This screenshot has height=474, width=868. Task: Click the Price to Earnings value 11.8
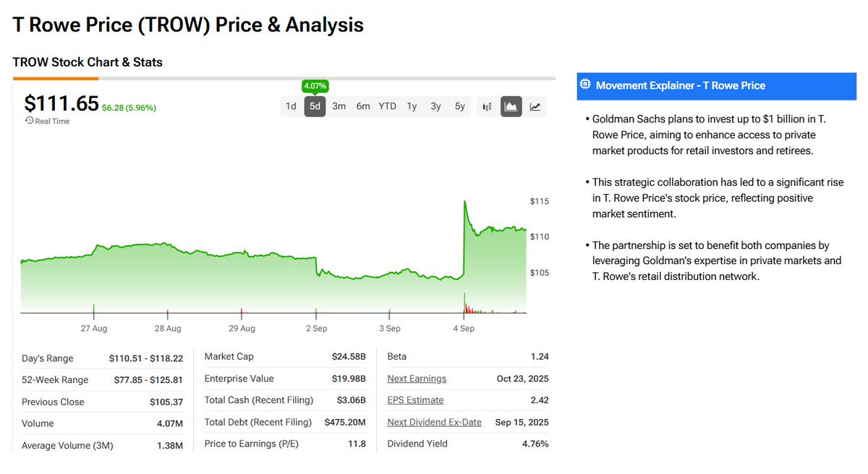tap(358, 444)
